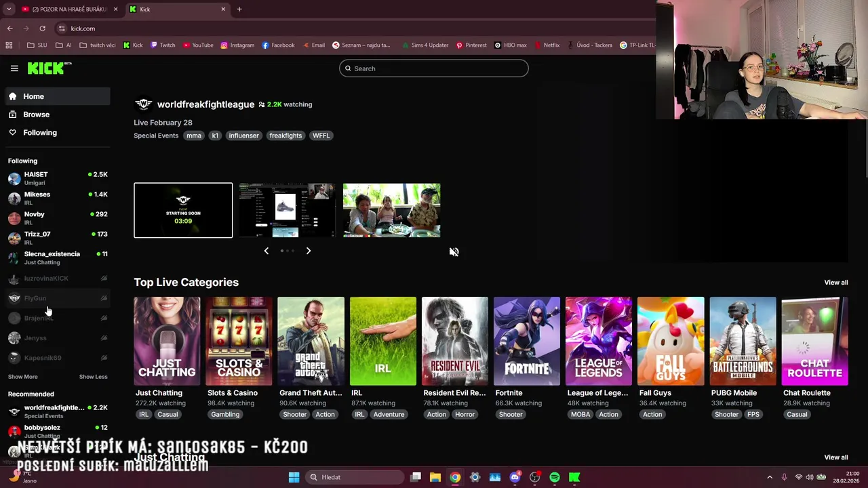Open Trizz_07 followed channel
Viewport: 868px width, 488px height.
[58, 238]
